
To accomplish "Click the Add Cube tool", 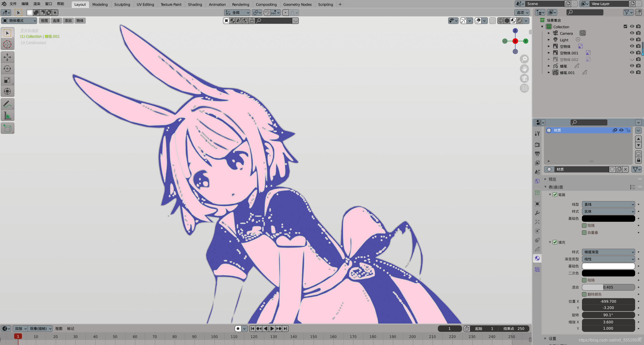I will click(x=7, y=129).
